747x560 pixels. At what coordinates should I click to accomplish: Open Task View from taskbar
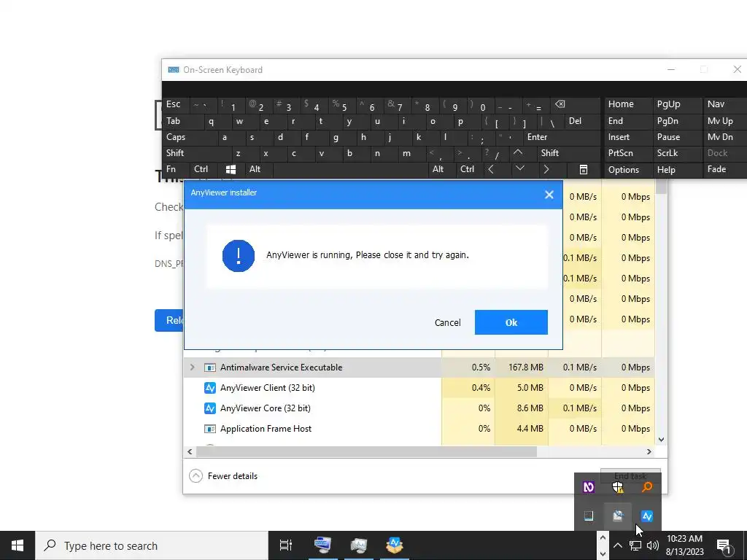tap(285, 545)
